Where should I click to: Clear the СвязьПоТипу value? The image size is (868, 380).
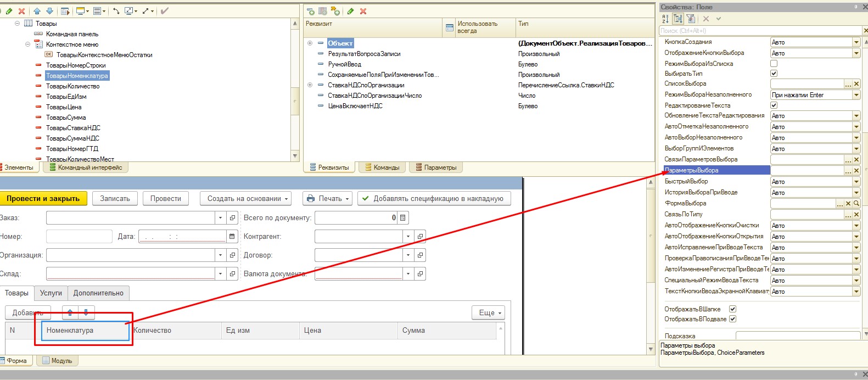(x=856, y=215)
